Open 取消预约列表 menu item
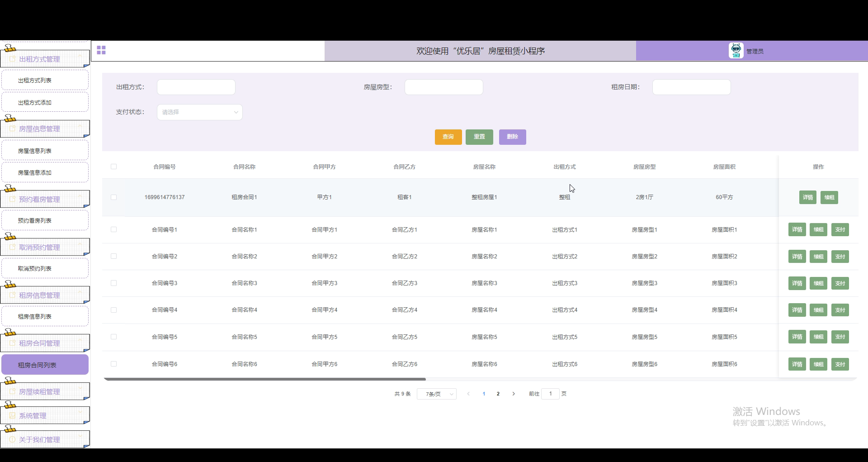Screen dimensions: 868x462 (45, 268)
